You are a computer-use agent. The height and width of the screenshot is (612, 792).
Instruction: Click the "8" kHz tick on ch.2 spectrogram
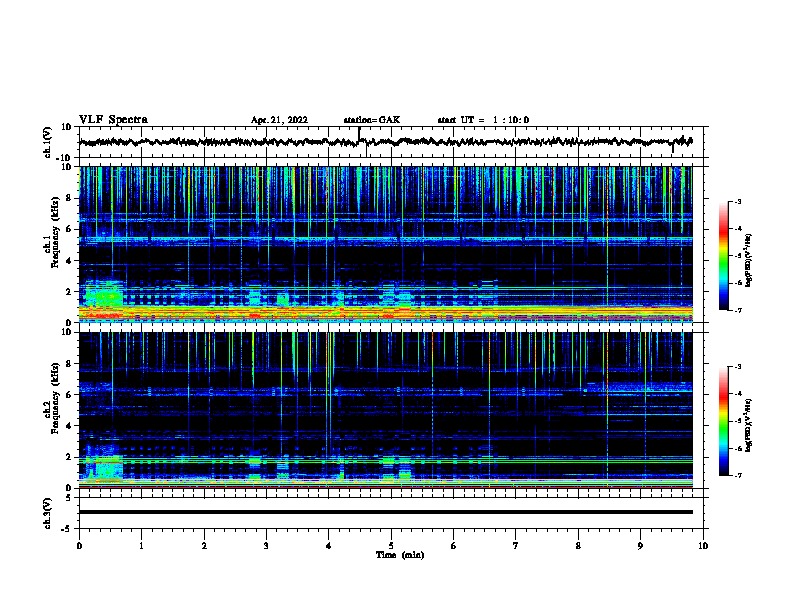pyautogui.click(x=70, y=363)
